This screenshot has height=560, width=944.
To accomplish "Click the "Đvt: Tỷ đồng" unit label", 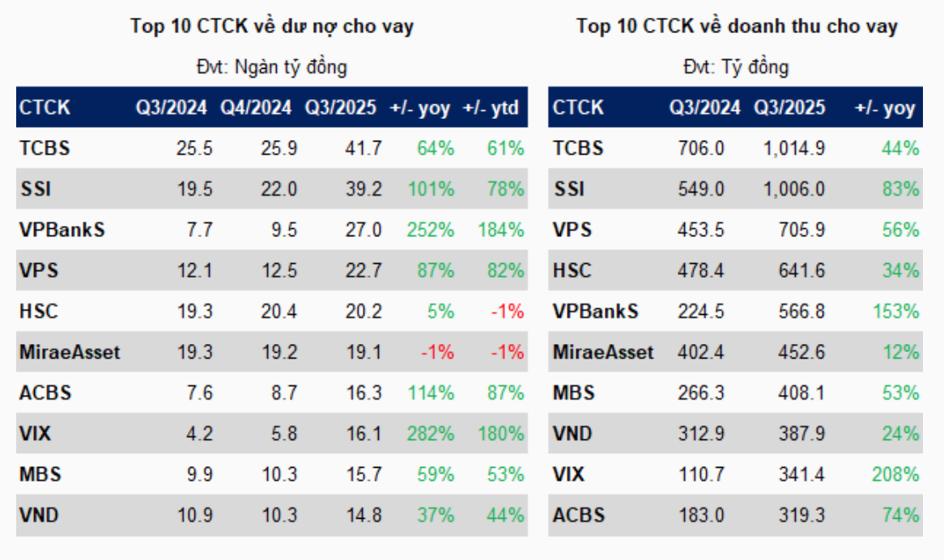I will point(736,67).
